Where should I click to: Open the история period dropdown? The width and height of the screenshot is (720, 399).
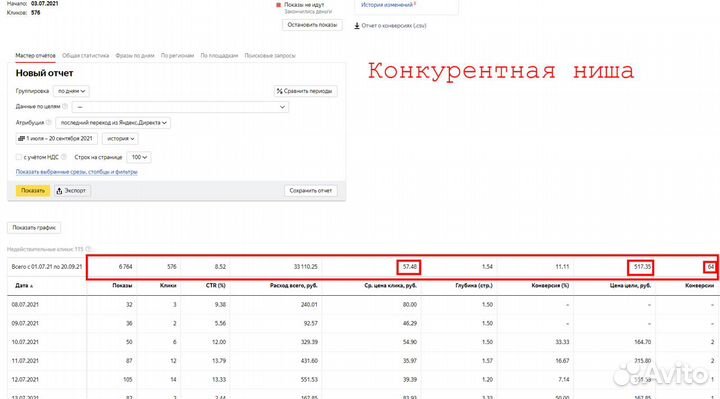click(x=120, y=138)
